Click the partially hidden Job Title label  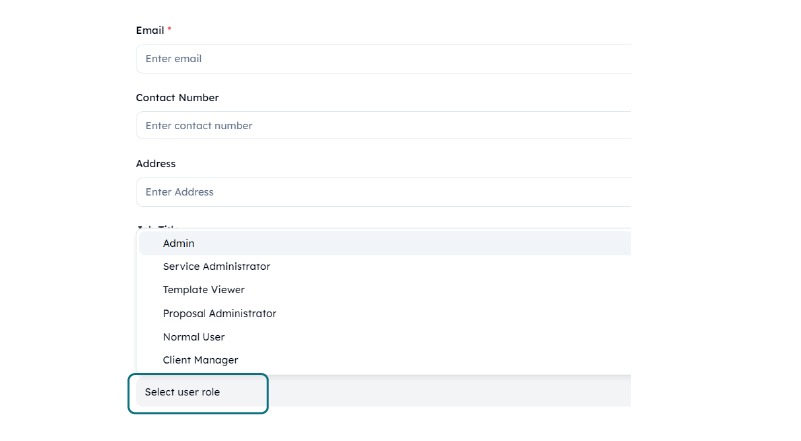[x=156, y=228]
